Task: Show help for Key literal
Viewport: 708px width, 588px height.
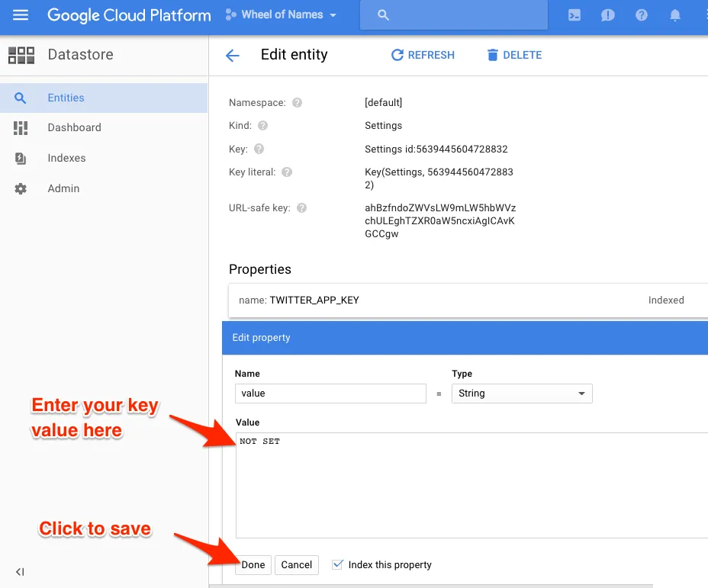Action: pos(287,172)
